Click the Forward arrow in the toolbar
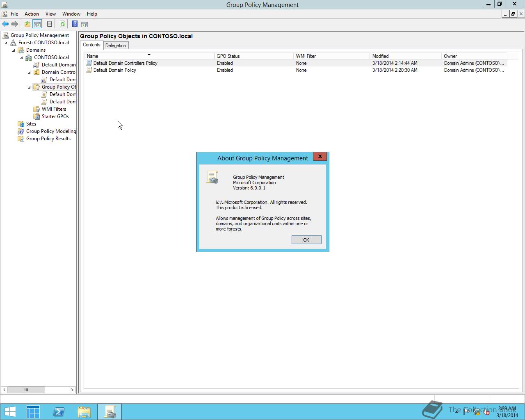 pos(15,24)
